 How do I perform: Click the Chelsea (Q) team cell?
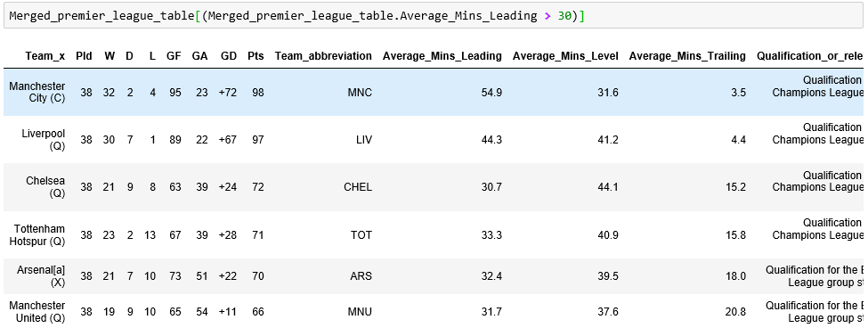click(x=45, y=186)
